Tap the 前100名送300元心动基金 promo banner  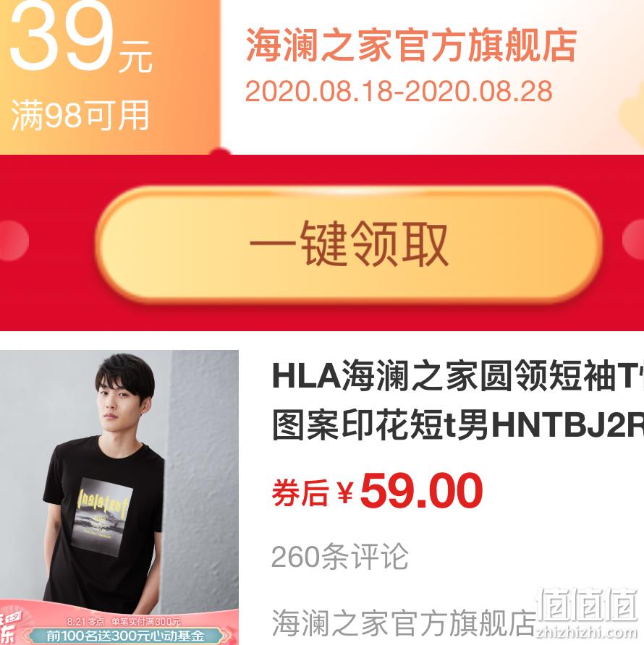tap(126, 636)
